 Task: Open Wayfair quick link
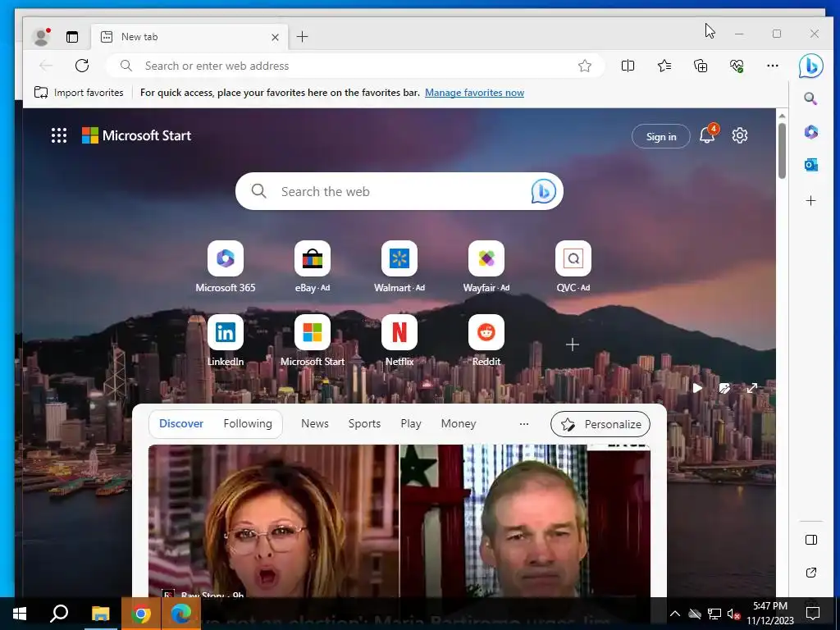tap(486, 267)
